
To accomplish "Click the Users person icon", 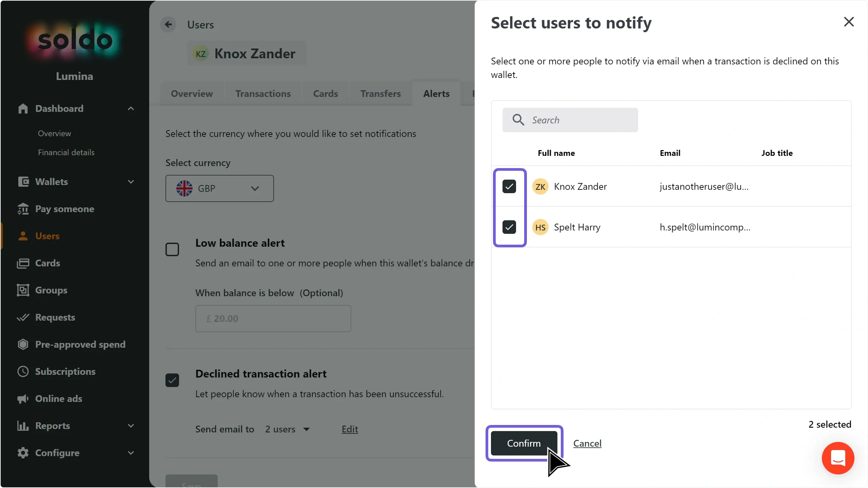I will click(x=23, y=236).
